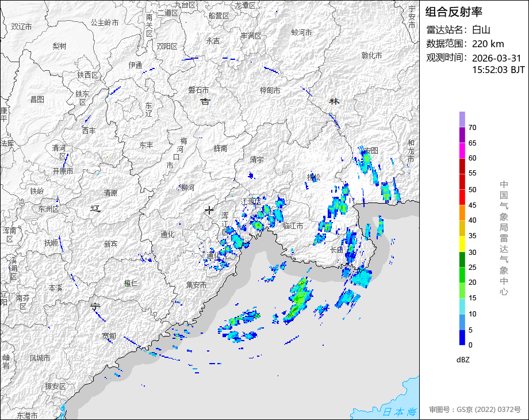Click the observation time 15:52:03 BJT
The width and height of the screenshot is (529, 420).
499,70
